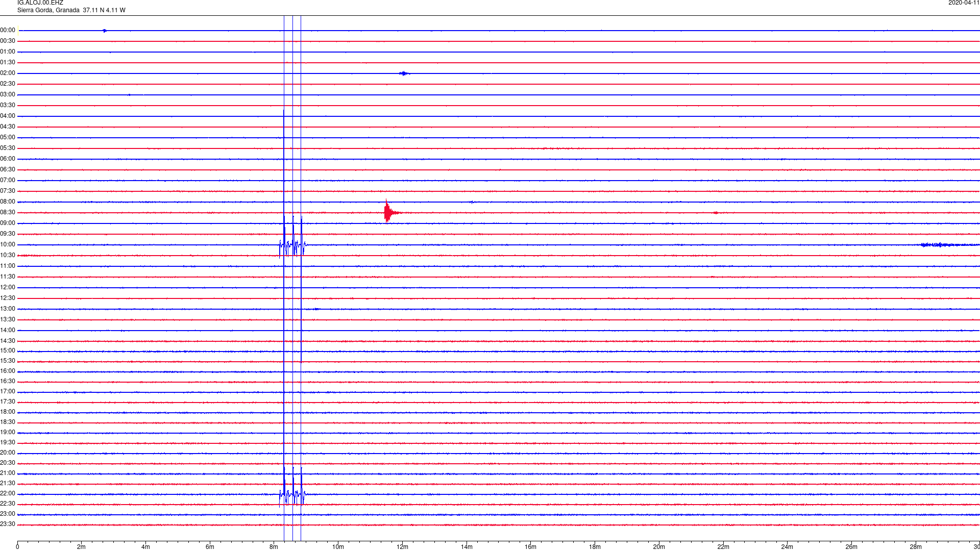Screen dimensions: 980x551
Task: Select the 17:30 time row label
Action: point(8,402)
